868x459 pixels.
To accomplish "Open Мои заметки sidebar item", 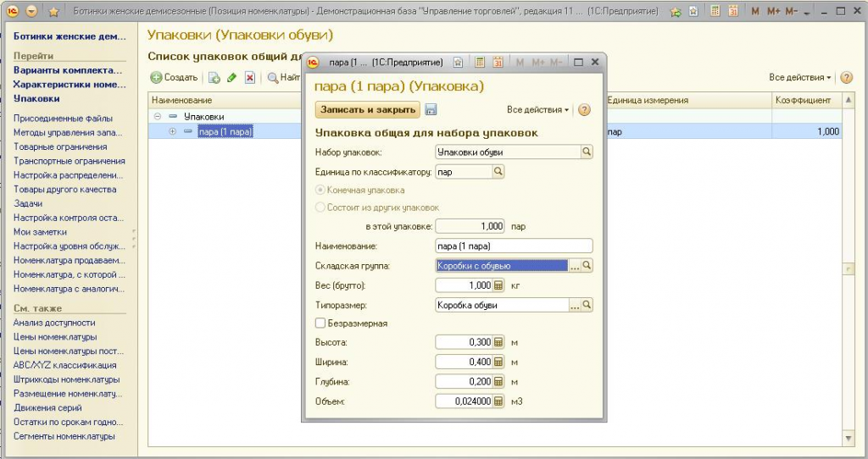I will click(x=40, y=232).
